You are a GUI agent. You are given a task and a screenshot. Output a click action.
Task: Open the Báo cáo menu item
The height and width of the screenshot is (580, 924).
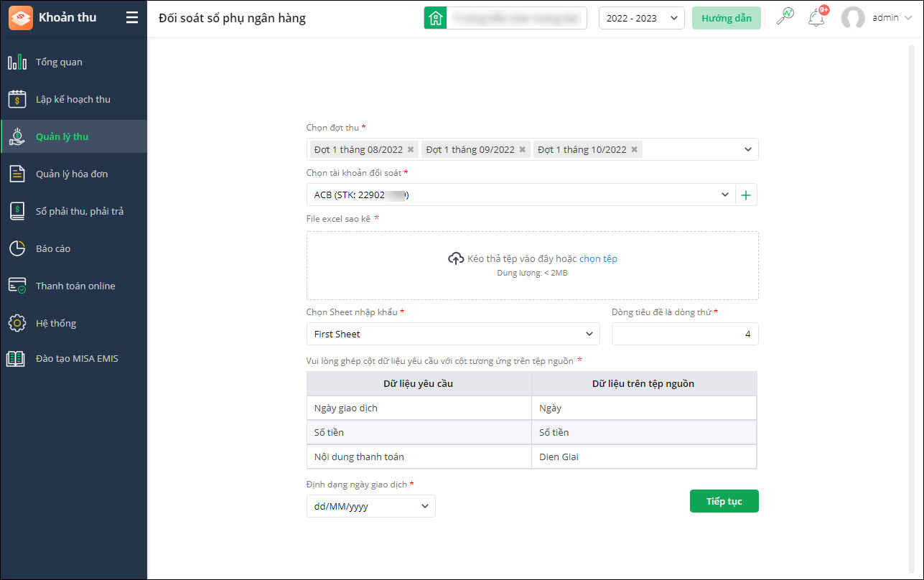coord(53,248)
